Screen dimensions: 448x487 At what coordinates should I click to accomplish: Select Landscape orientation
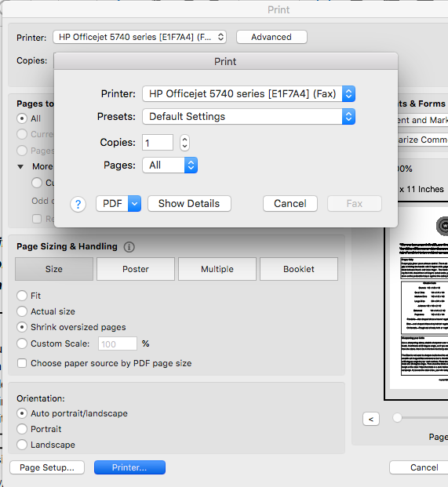point(22,445)
